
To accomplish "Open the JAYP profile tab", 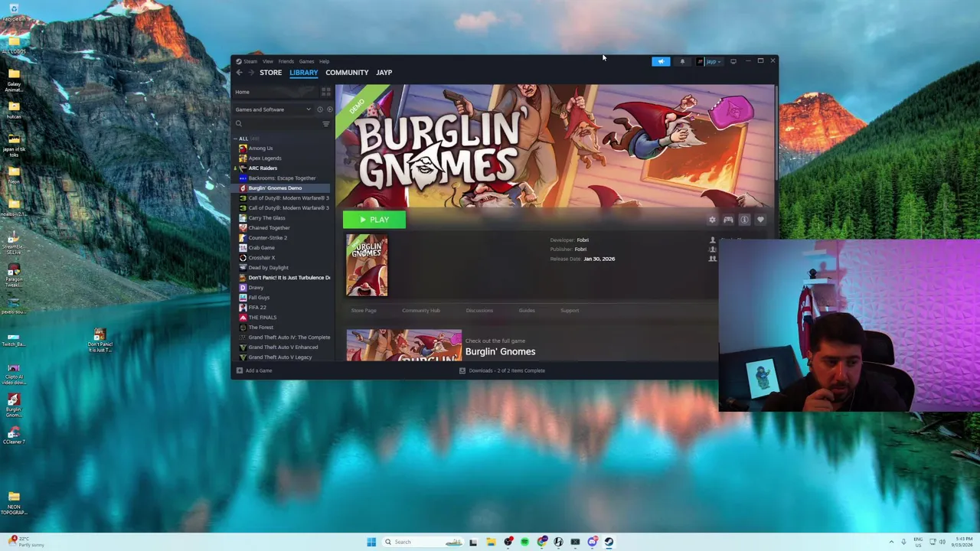I will pyautogui.click(x=384, y=73).
